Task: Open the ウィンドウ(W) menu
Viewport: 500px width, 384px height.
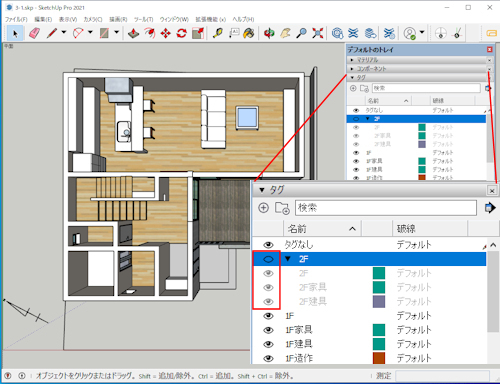Action: (174, 19)
